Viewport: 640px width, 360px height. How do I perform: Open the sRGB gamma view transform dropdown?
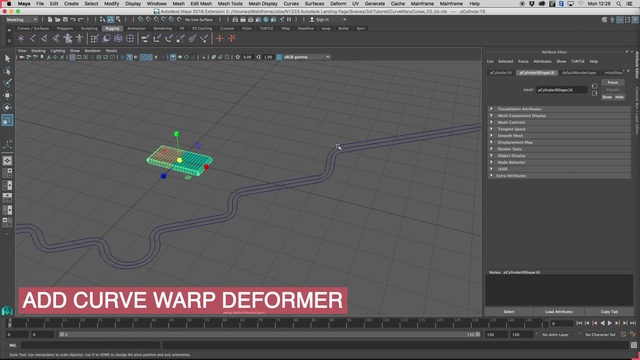pos(307,57)
